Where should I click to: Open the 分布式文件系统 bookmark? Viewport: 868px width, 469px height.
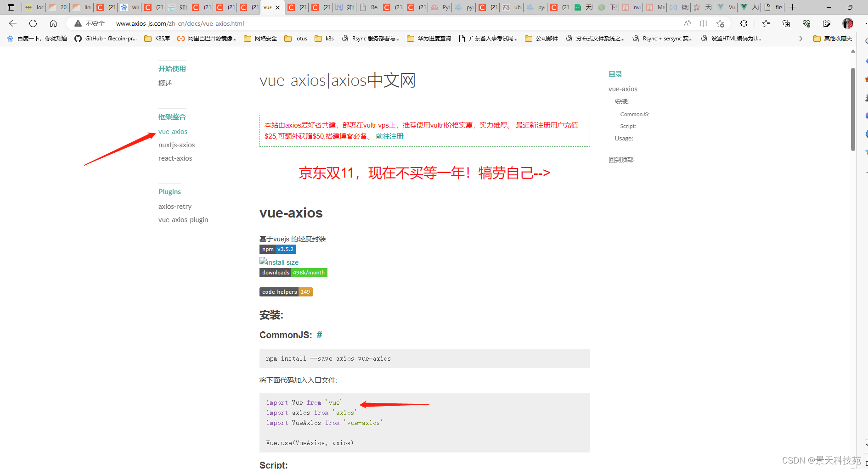pos(595,39)
